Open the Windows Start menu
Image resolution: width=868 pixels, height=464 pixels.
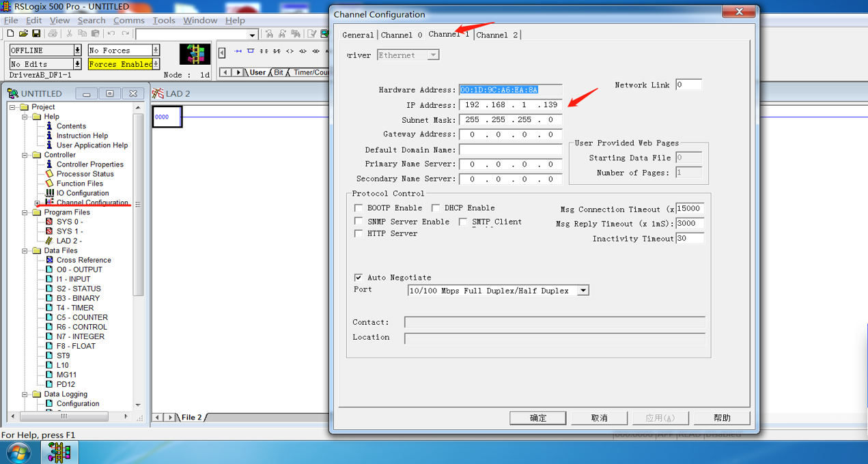coord(18,452)
